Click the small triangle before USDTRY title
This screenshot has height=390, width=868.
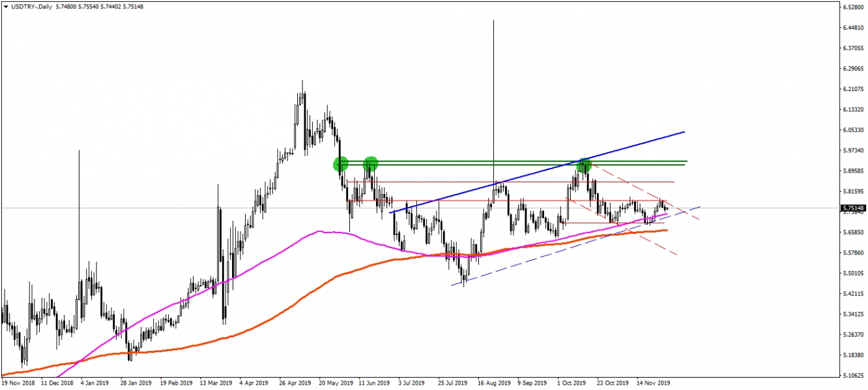pyautogui.click(x=6, y=6)
